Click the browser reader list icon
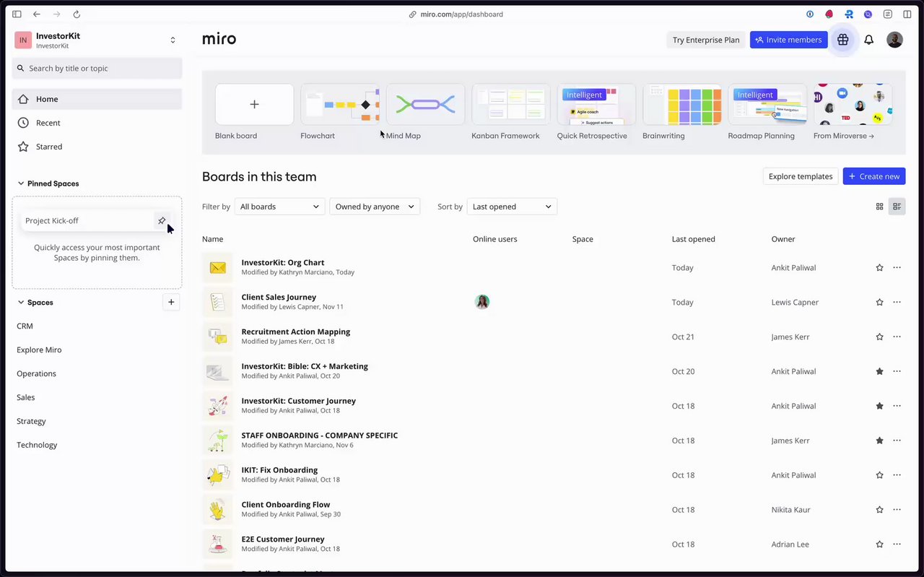Viewport: 924px width, 577px height. coord(888,14)
